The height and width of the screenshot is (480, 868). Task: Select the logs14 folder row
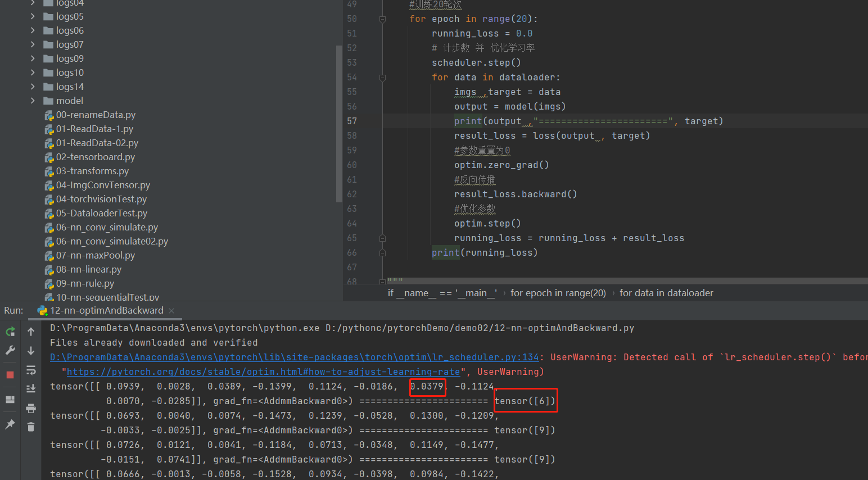[169, 87]
